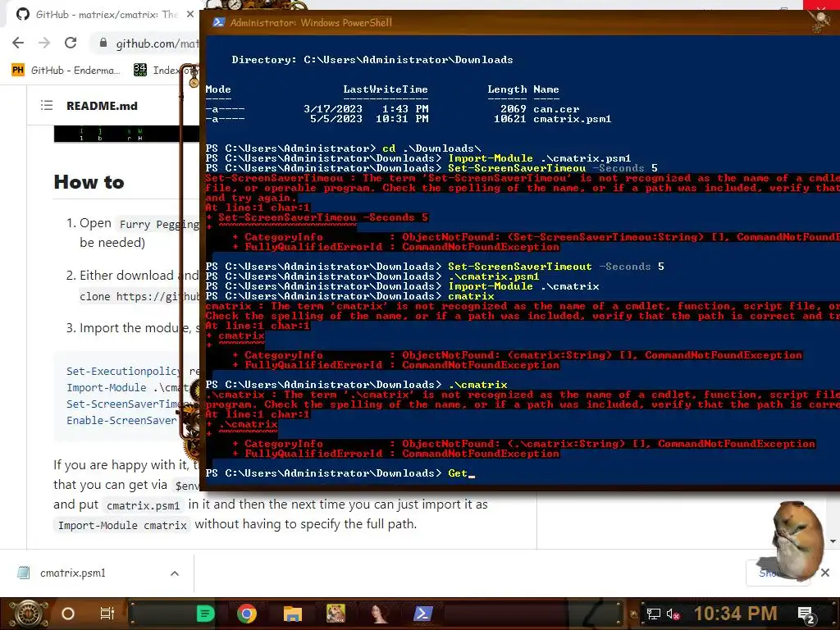Click Enable-ScreenSaver code line
840x630 pixels.
121,421
